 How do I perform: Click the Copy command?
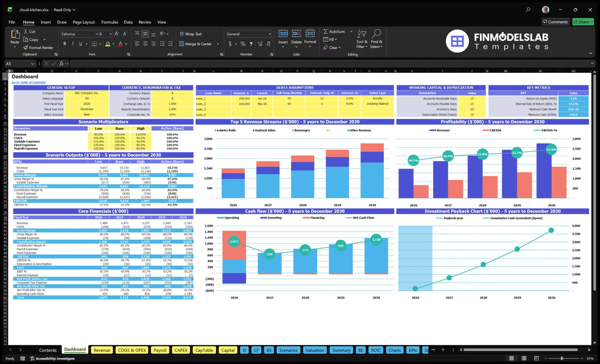pos(30,39)
